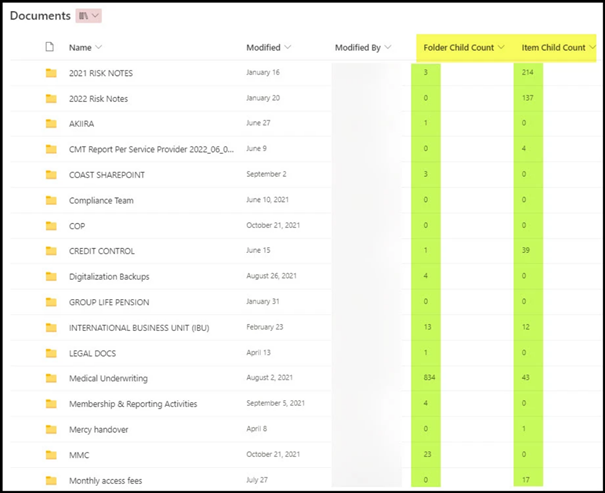Open the GROUP LIFE PENSION folder
The height and width of the screenshot is (493, 605).
tap(109, 302)
